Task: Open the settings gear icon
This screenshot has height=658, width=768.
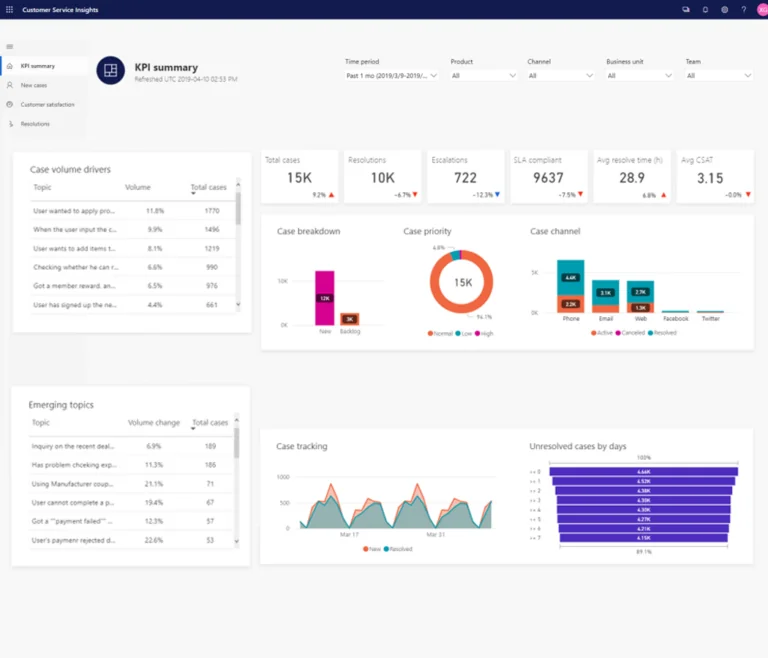Action: click(x=724, y=9)
